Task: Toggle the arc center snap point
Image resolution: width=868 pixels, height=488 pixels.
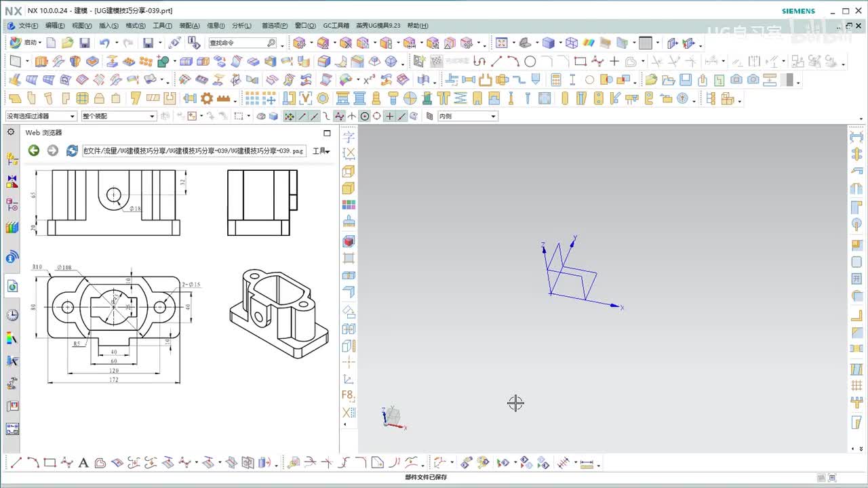Action: [x=364, y=117]
